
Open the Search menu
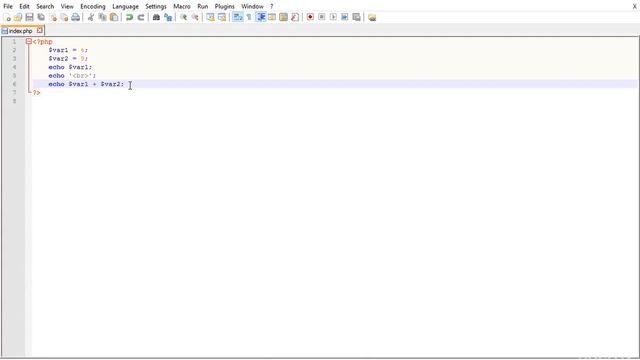pyautogui.click(x=45, y=6)
